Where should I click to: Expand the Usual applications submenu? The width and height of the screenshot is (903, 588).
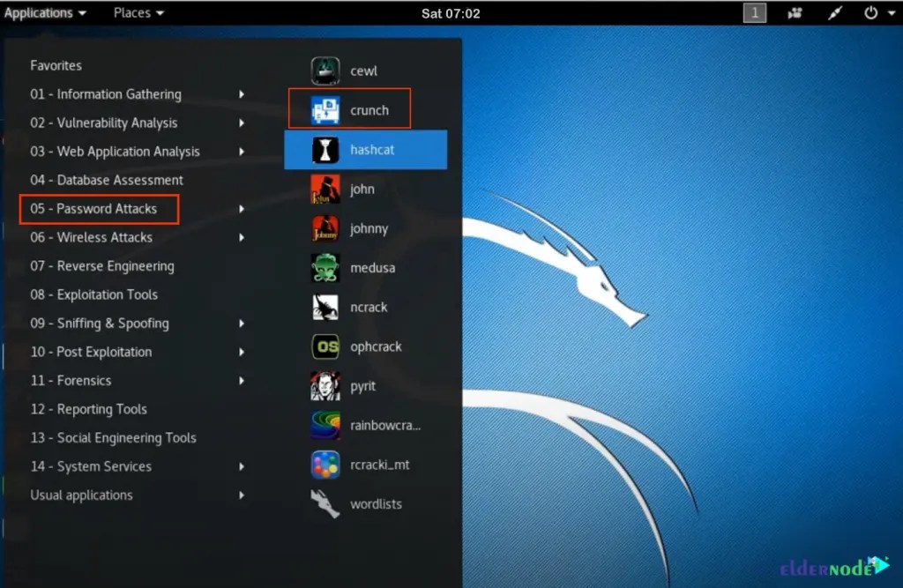click(x=81, y=495)
